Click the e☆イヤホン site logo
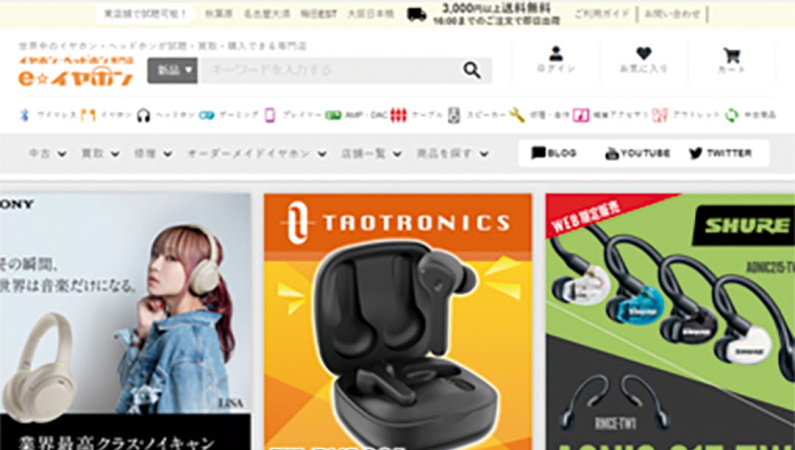Viewport: 795px width, 450px height. (x=76, y=71)
